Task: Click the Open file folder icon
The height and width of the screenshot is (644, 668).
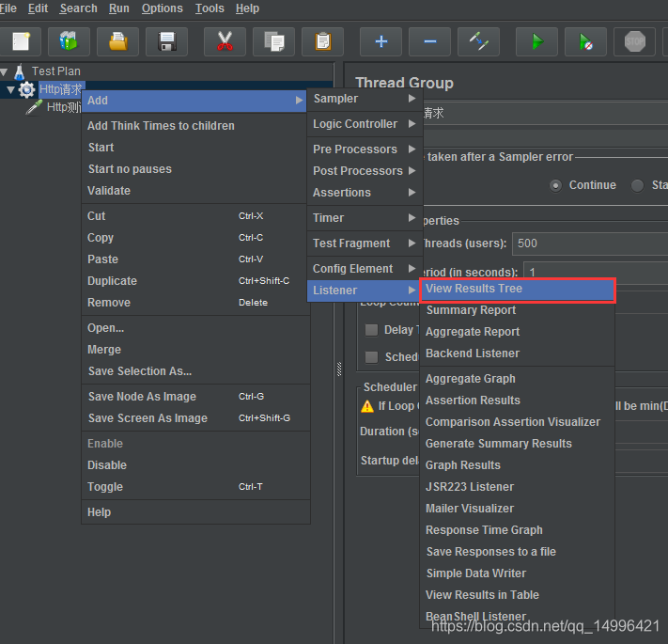Action: pos(118,41)
